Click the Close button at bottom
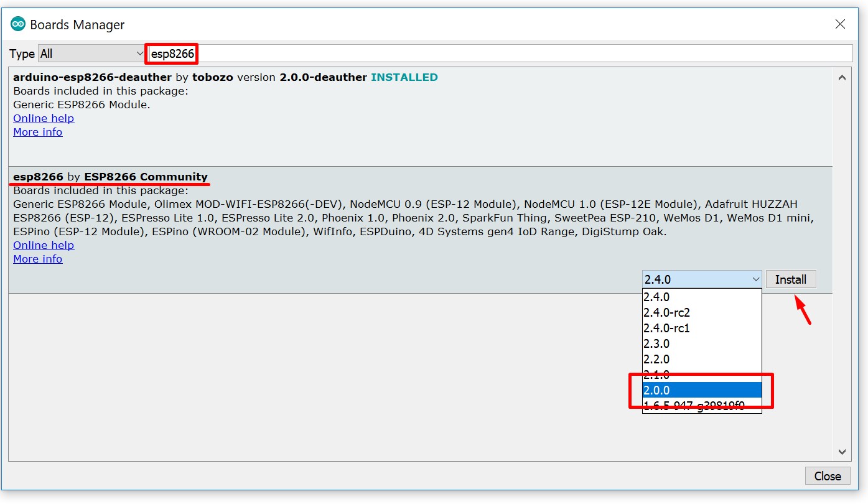This screenshot has height=504, width=868. [x=828, y=476]
